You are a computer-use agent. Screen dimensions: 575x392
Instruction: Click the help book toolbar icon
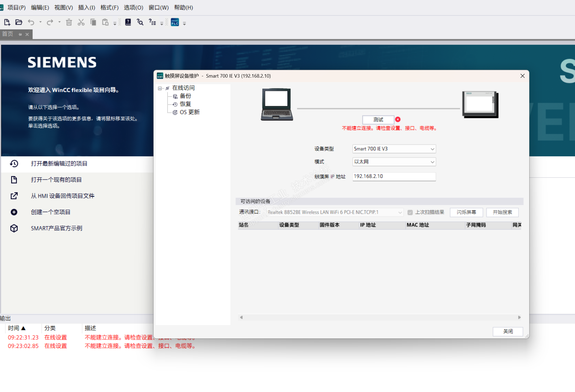click(128, 22)
